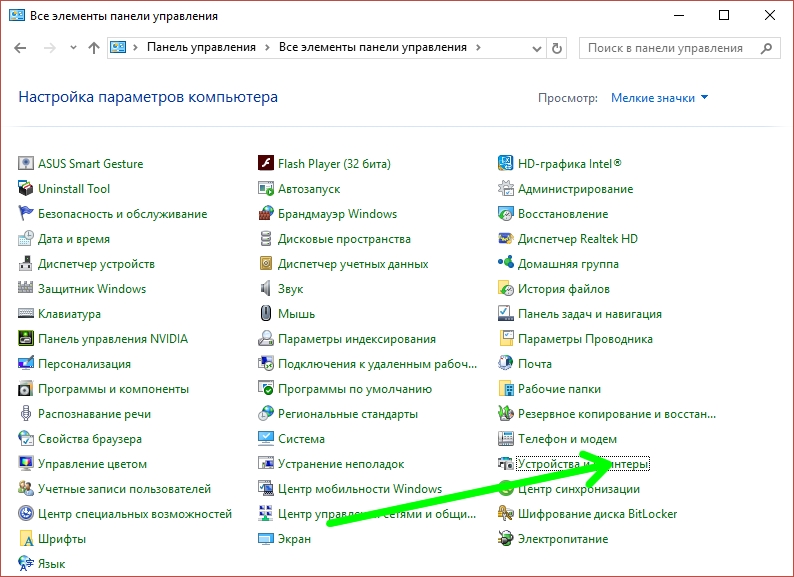This screenshot has height=577, width=794.
Task: Open the Панель управления NVIDIA icon
Action: coord(26,339)
